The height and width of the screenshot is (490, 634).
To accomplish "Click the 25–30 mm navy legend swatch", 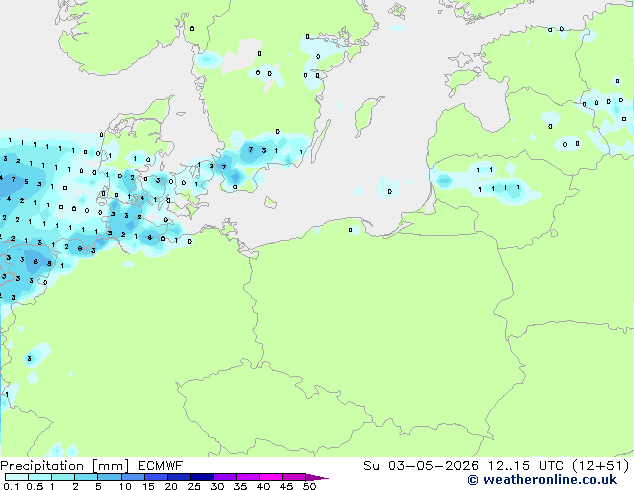I will point(202,477).
